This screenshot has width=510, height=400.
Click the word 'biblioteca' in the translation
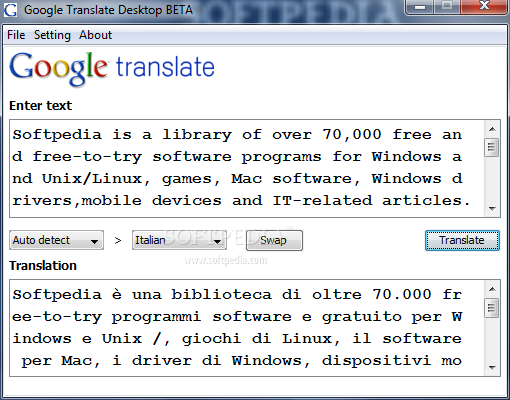coord(222,295)
